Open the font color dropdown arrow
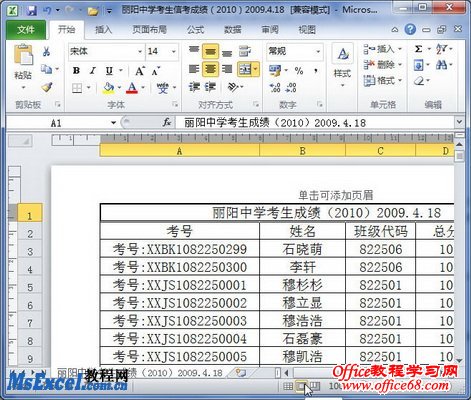This screenshot has height=400, width=471. point(143,88)
